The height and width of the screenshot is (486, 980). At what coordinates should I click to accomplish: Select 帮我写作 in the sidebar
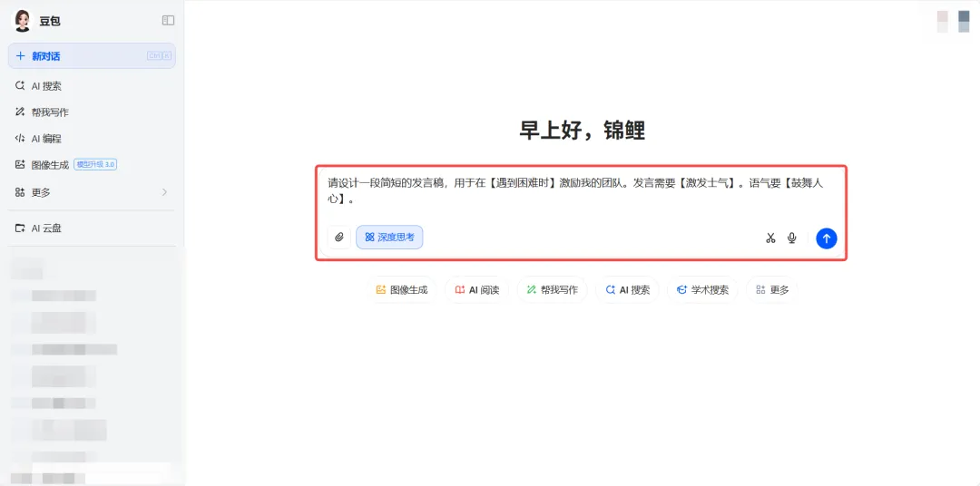(x=49, y=112)
